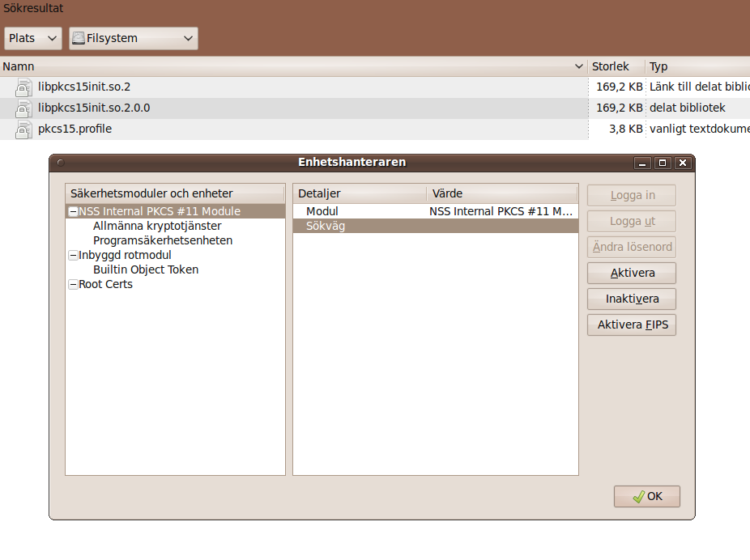Click the NSS Internal PKCS #11 M… value cell
The width and height of the screenshot is (750, 560).
click(501, 211)
